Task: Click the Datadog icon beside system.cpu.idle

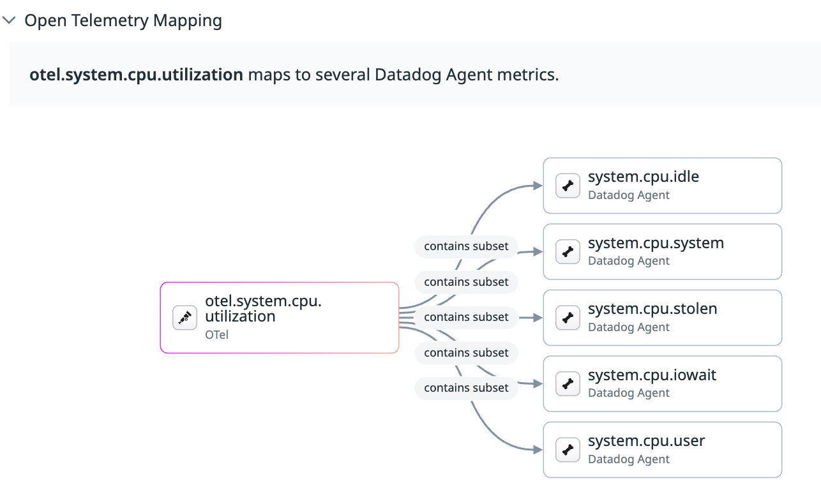Action: pos(568,186)
